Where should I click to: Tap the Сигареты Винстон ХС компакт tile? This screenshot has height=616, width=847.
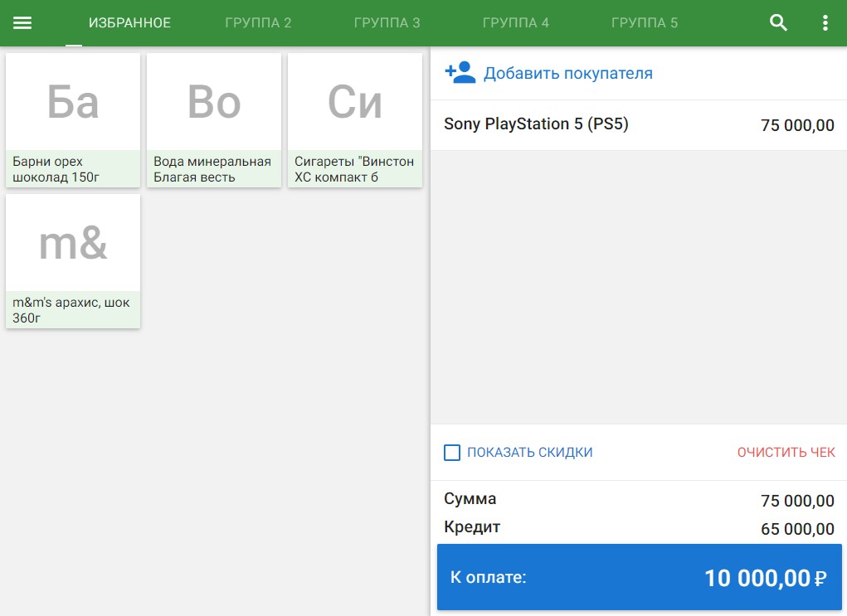(355, 120)
